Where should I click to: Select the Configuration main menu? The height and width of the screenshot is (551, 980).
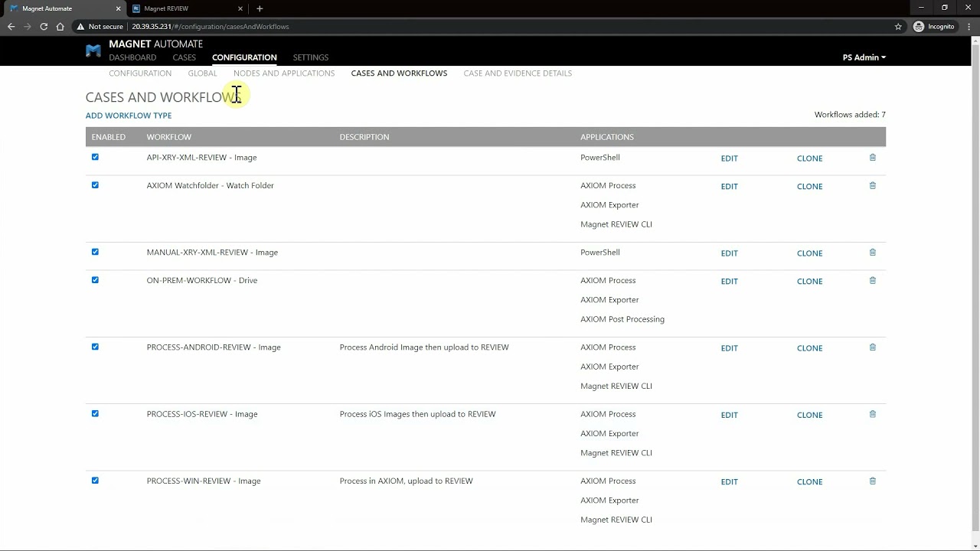(x=244, y=57)
